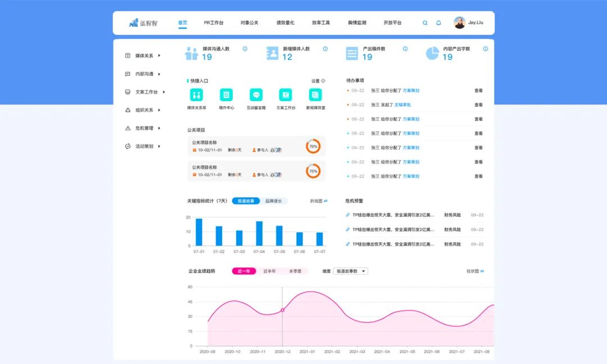
Task: Click the Jay.Liu user avatar
Action: point(459,23)
